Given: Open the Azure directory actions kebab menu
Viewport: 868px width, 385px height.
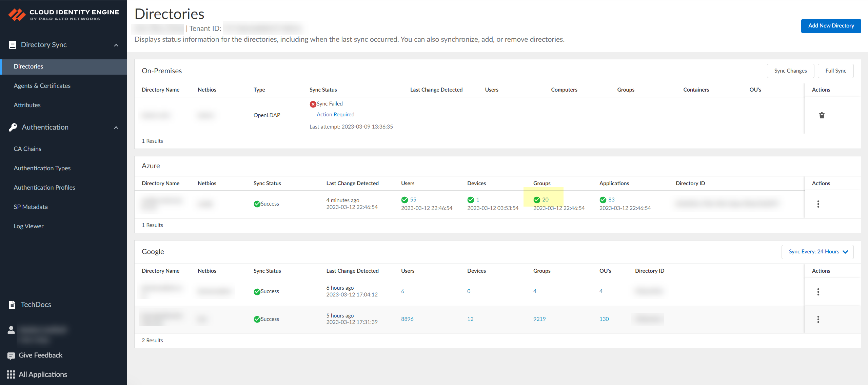Looking at the screenshot, I should tap(818, 204).
